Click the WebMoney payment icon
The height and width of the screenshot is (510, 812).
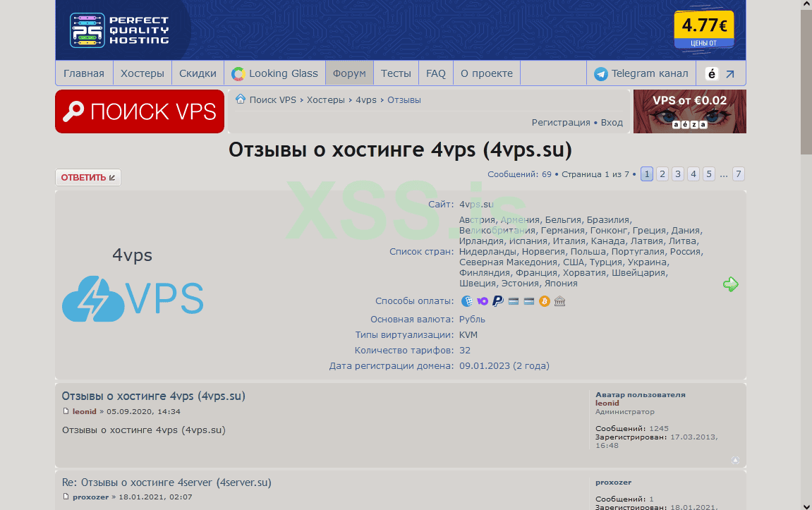467,300
